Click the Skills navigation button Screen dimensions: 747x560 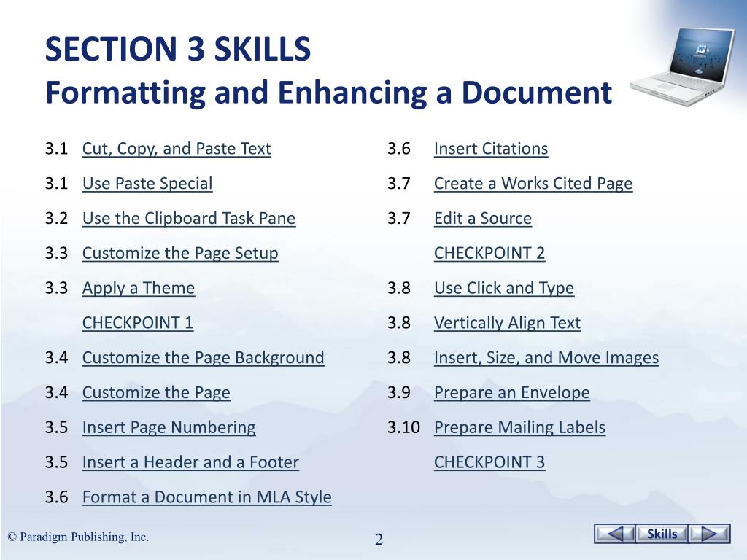coord(662,534)
